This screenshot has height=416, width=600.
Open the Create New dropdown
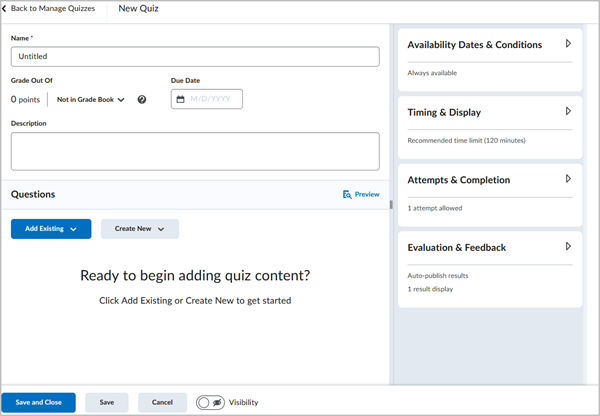coord(140,229)
